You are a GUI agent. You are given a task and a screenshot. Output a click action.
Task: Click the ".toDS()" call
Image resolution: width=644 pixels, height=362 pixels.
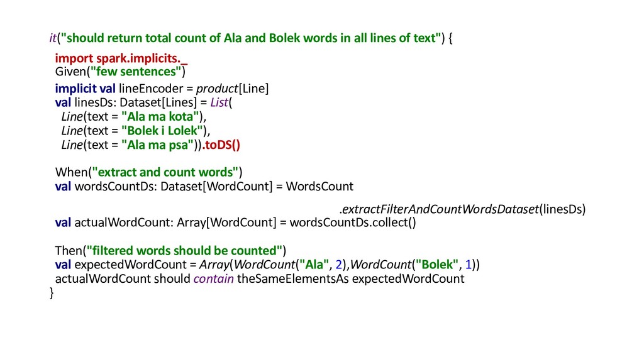coord(221,145)
